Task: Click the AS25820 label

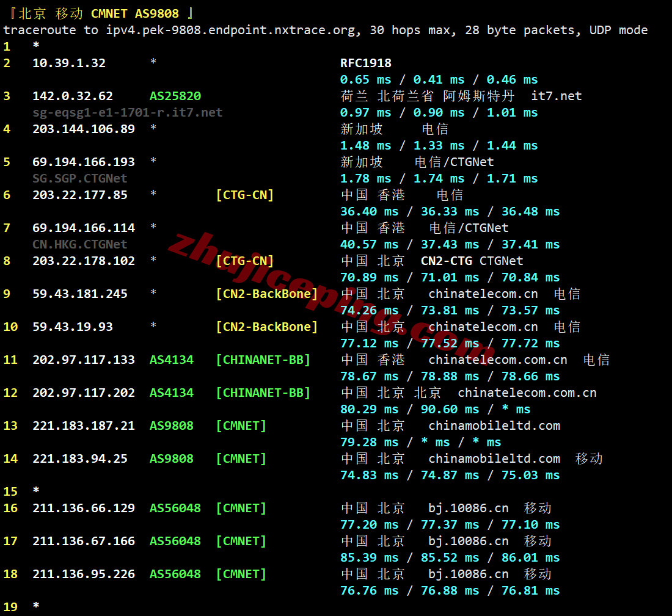Action: pyautogui.click(x=175, y=96)
